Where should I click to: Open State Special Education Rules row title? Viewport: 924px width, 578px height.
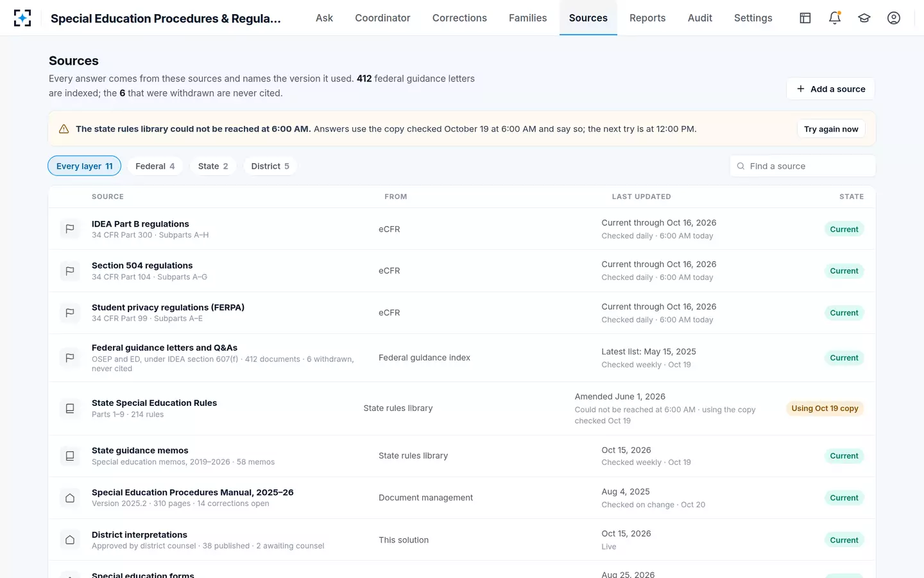(x=155, y=403)
